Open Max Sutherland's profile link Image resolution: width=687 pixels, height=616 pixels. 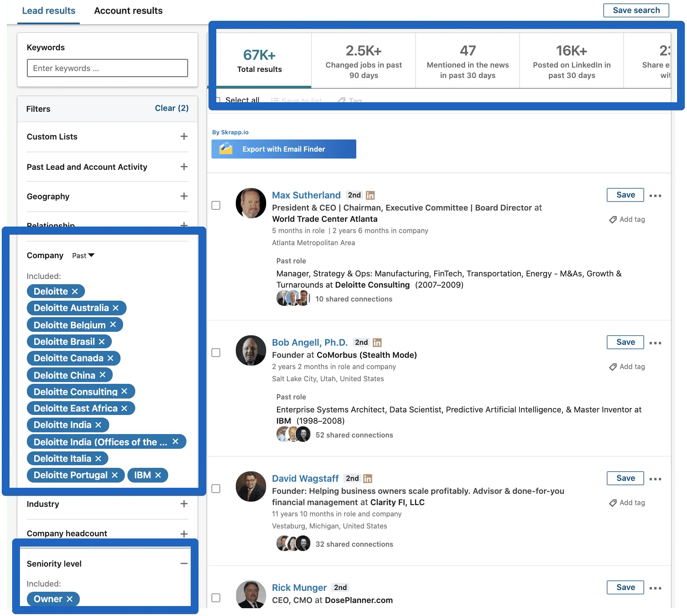point(306,195)
